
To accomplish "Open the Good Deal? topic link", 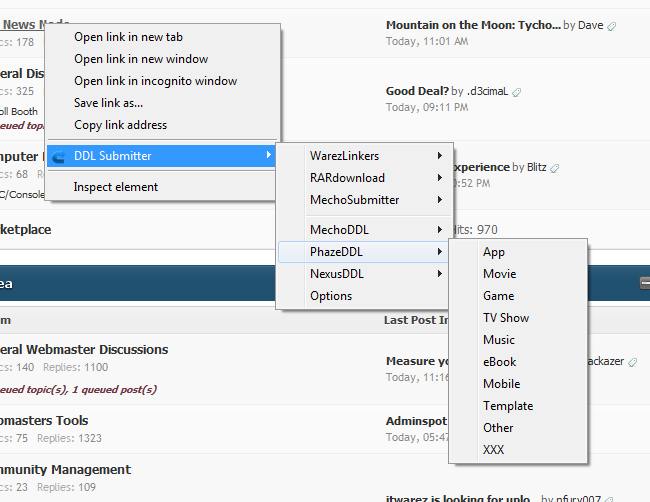I will pyautogui.click(x=415, y=91).
